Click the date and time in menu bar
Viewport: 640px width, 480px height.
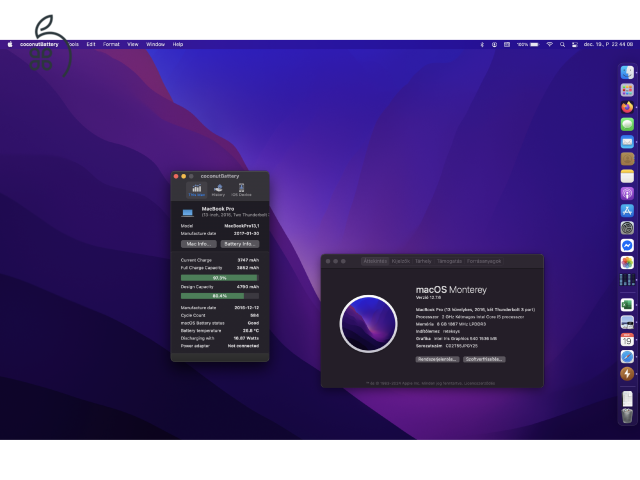pyautogui.click(x=608, y=44)
